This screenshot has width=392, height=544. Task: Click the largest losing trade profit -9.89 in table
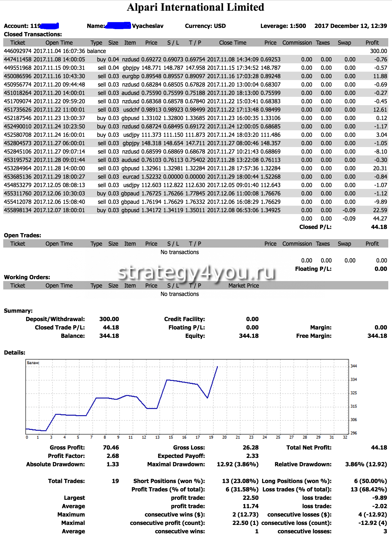click(380, 202)
